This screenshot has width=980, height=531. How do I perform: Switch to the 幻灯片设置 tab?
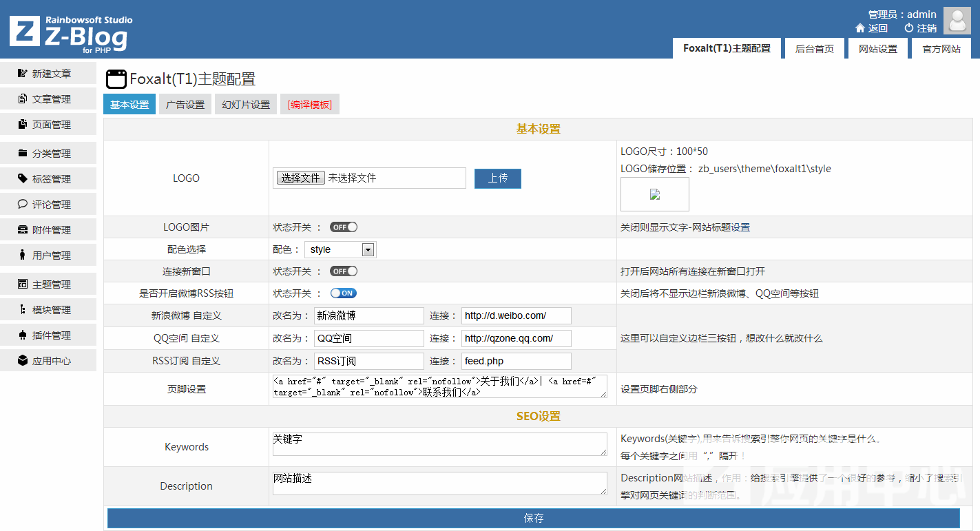(x=246, y=105)
